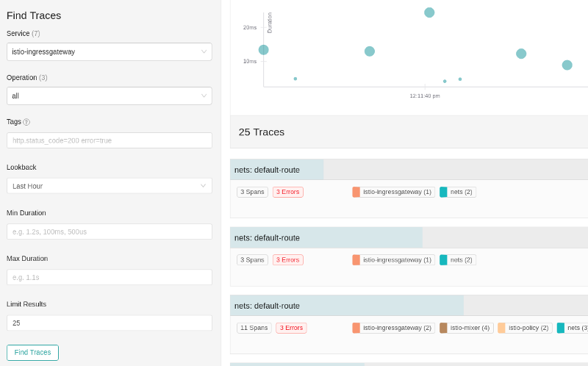Click the Tags input field
Screen dimensions: 588x366
(x=109, y=140)
